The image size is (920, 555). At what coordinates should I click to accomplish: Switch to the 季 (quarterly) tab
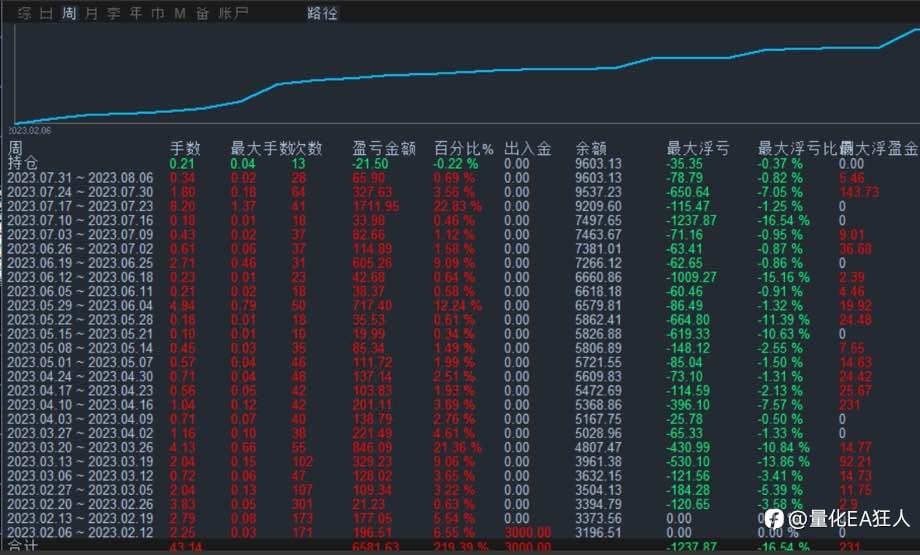click(113, 13)
